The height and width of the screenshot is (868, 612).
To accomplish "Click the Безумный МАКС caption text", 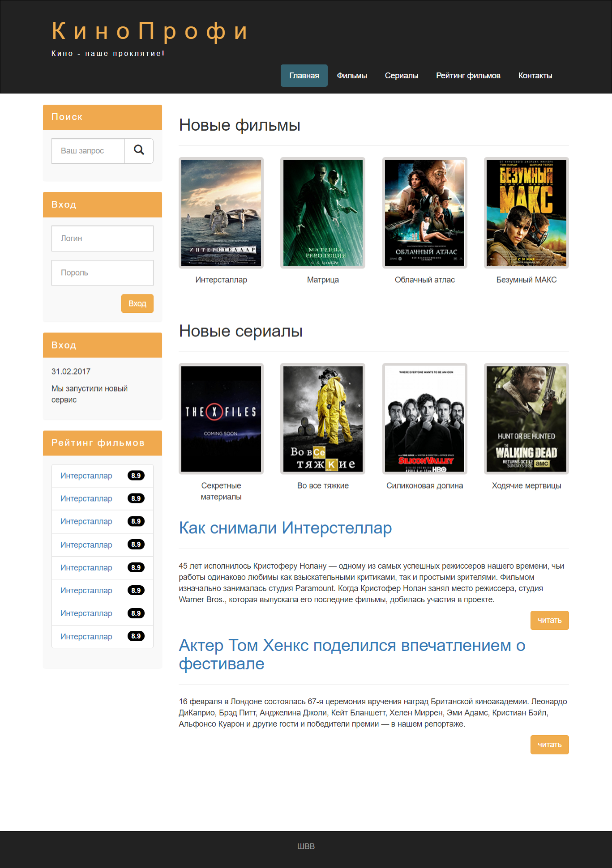I will pyautogui.click(x=526, y=280).
